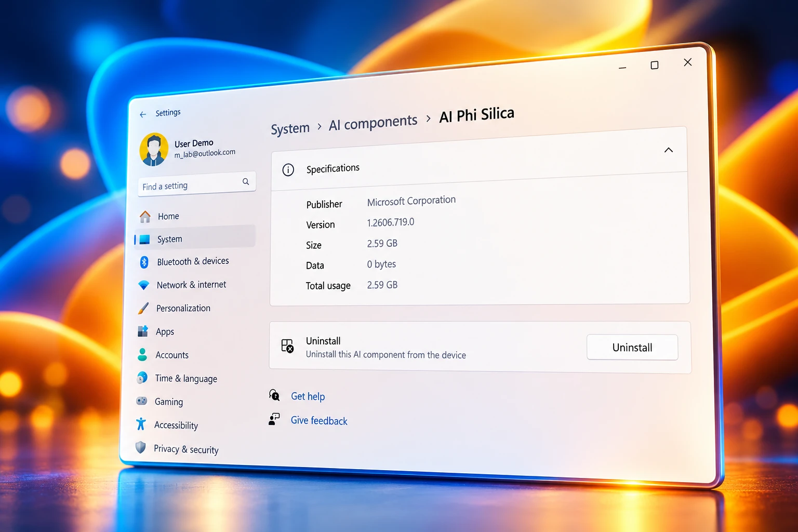Click the Give feedback person icon
Image resolution: width=798 pixels, height=532 pixels.
click(x=274, y=419)
